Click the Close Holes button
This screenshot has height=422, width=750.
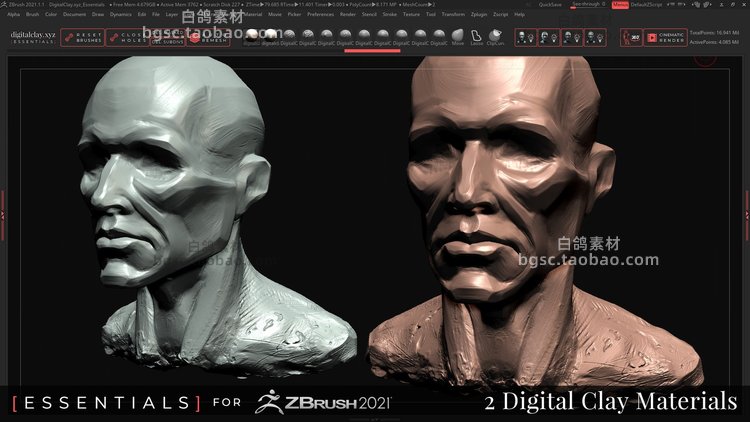[127, 38]
